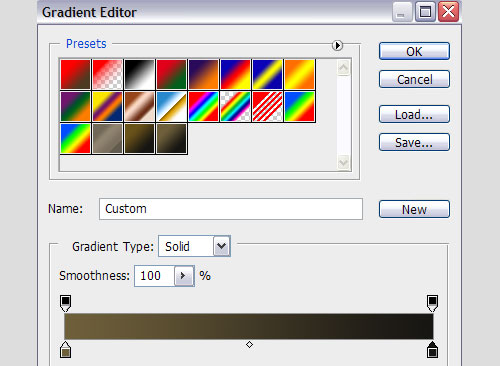The height and width of the screenshot is (366, 500).
Task: Select the black to white gradient preset
Action: click(139, 74)
